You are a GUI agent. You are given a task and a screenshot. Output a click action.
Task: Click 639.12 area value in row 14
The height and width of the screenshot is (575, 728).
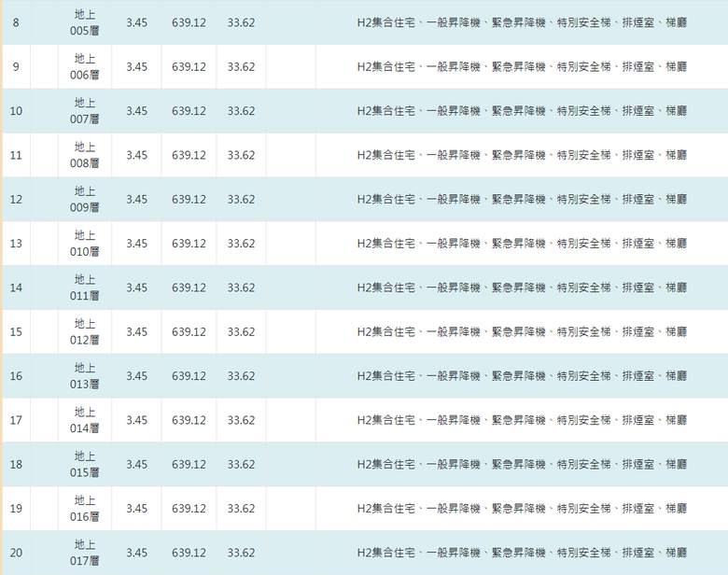[189, 287]
